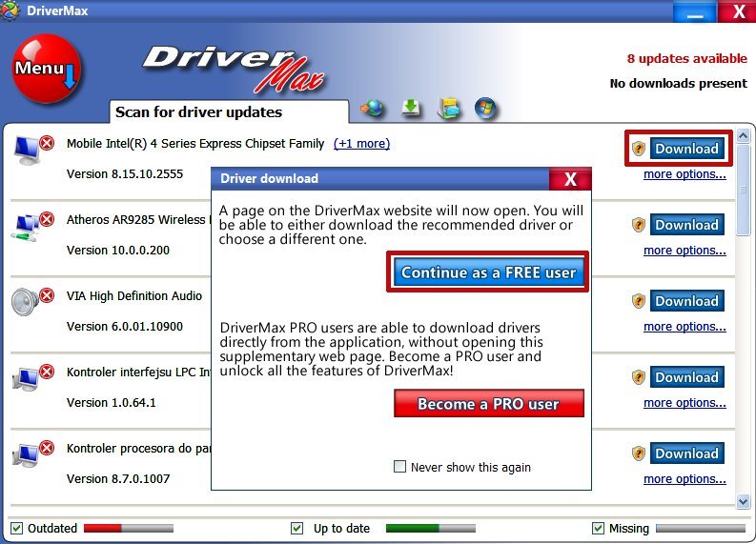Download the Atheros AR9285 Wireless driver

686,225
